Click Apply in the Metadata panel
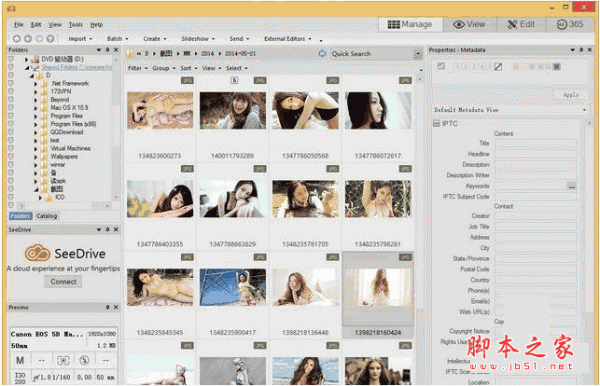Viewport: 600px width, 386px height. coord(571,95)
